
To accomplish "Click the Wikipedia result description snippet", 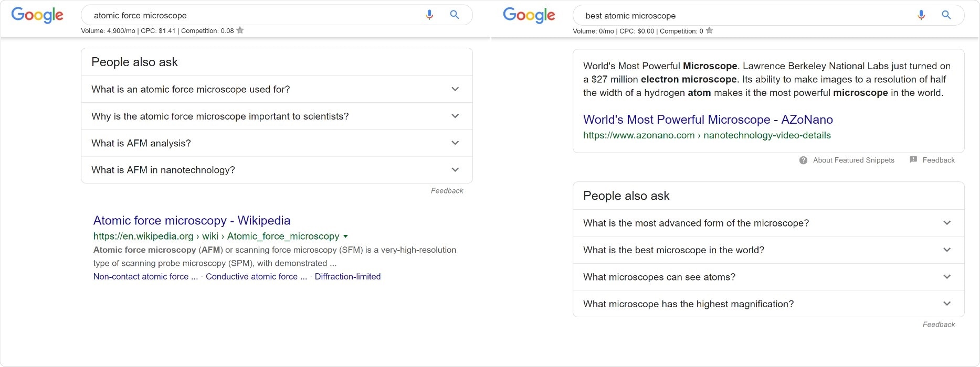I will 275,256.
